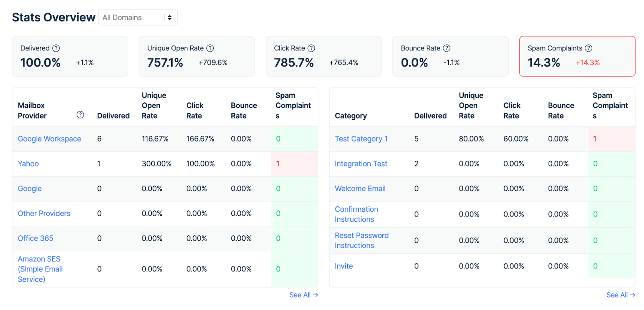This screenshot has width=644, height=310.
Task: Open Integration Test category
Action: (361, 164)
